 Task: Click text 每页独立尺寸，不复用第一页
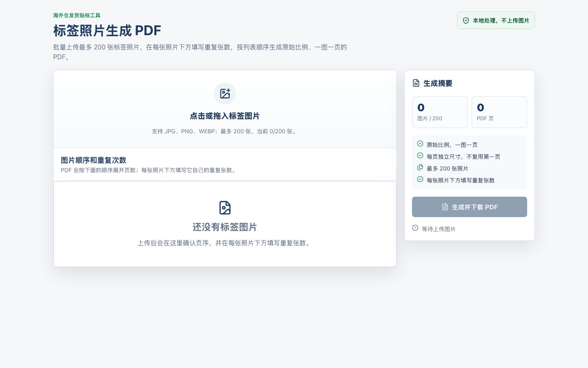pos(463,157)
